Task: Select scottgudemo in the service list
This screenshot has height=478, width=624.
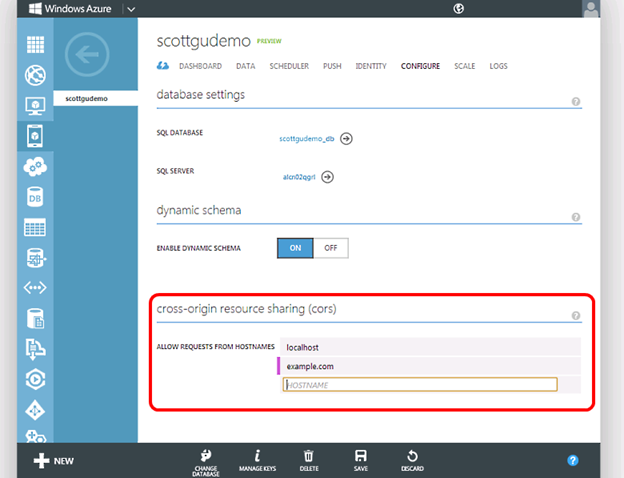Action: [x=96, y=98]
